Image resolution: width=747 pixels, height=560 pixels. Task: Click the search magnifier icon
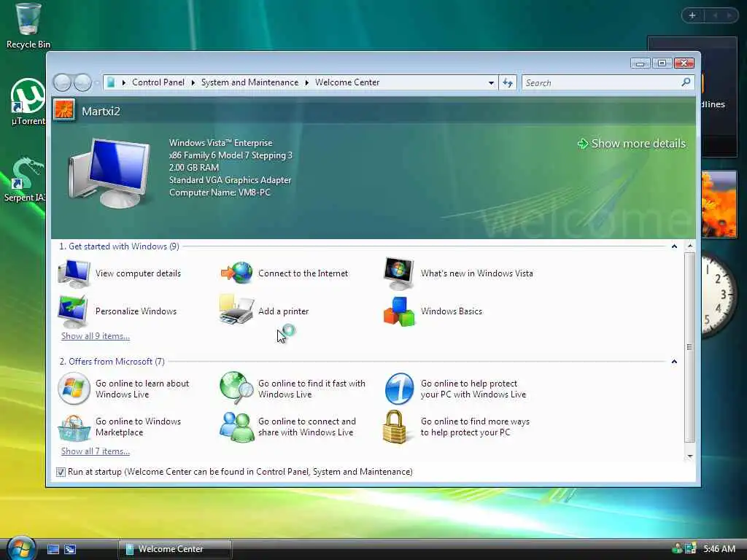click(686, 82)
